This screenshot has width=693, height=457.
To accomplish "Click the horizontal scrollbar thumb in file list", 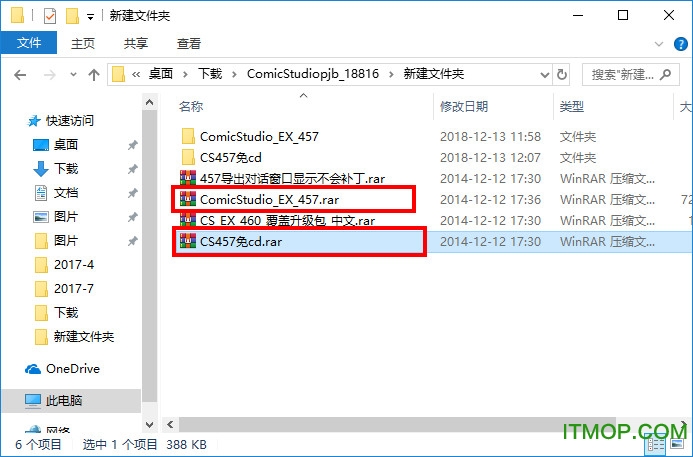I will tap(396, 425).
